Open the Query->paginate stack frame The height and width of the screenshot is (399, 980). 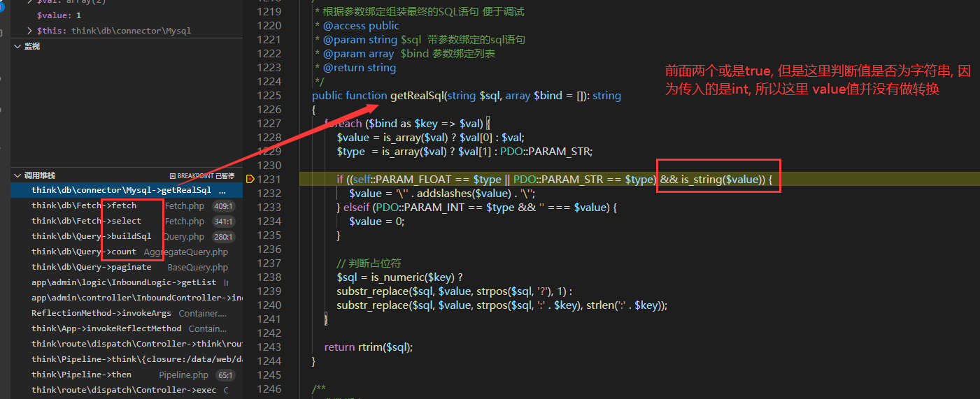[x=127, y=267]
